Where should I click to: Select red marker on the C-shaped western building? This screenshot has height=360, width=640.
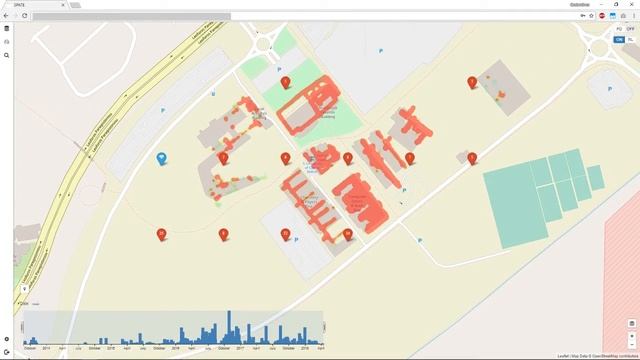point(223,158)
